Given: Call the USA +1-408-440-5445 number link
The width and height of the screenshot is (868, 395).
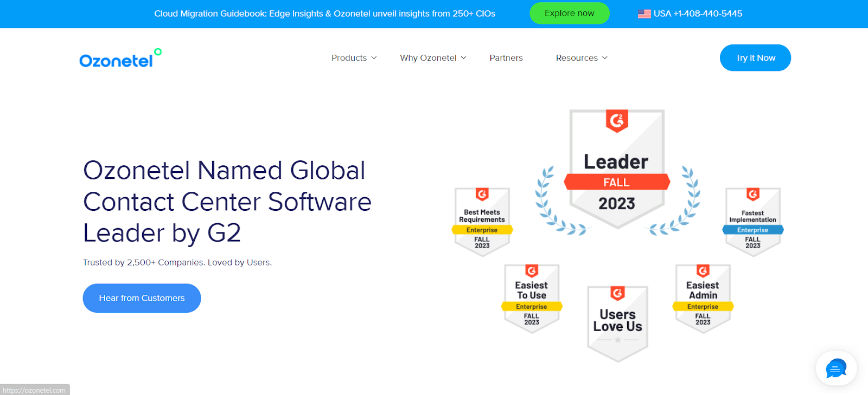Looking at the screenshot, I should pyautogui.click(x=698, y=14).
